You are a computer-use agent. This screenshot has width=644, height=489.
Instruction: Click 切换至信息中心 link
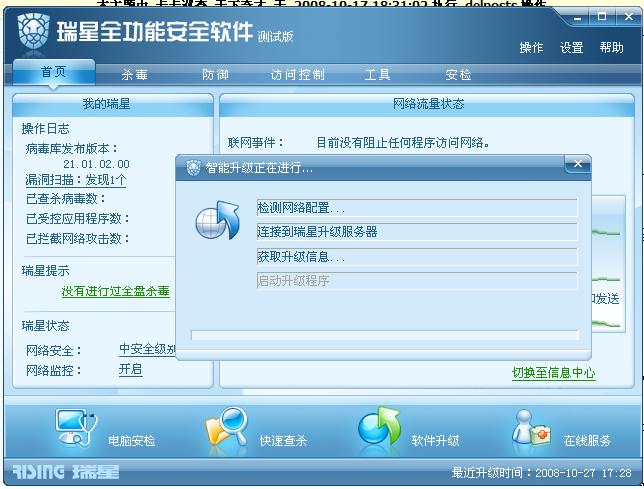click(553, 373)
